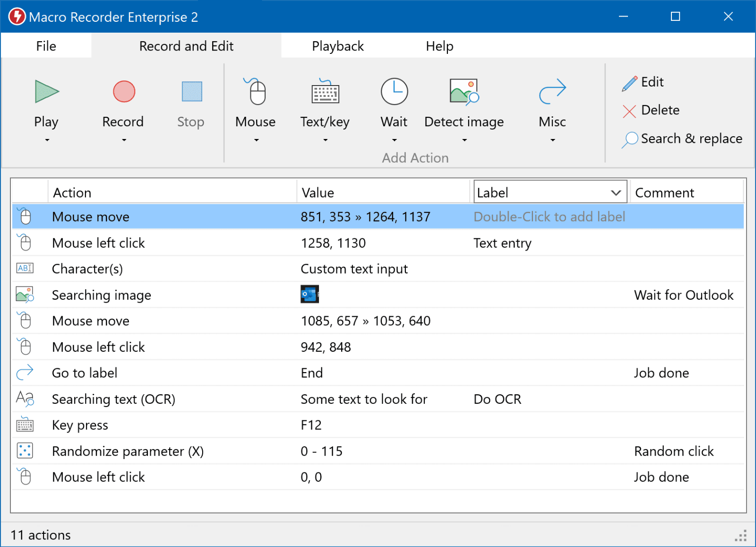Select the Play action icon
This screenshot has width=756, height=547.
coord(46,92)
